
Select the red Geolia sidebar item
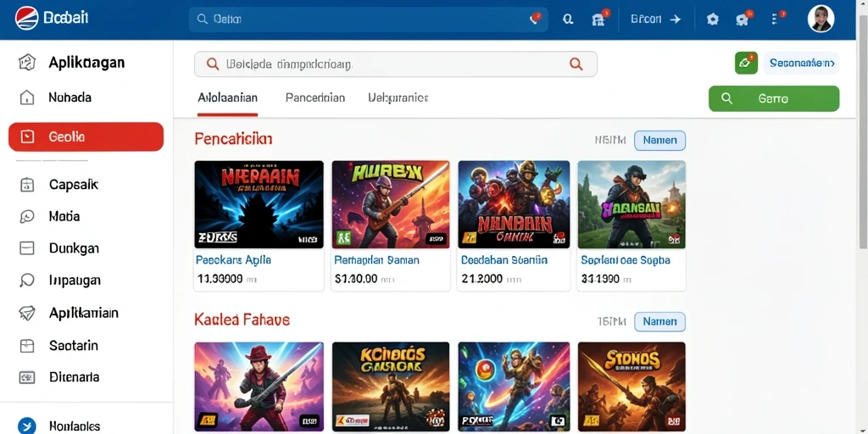(x=86, y=136)
